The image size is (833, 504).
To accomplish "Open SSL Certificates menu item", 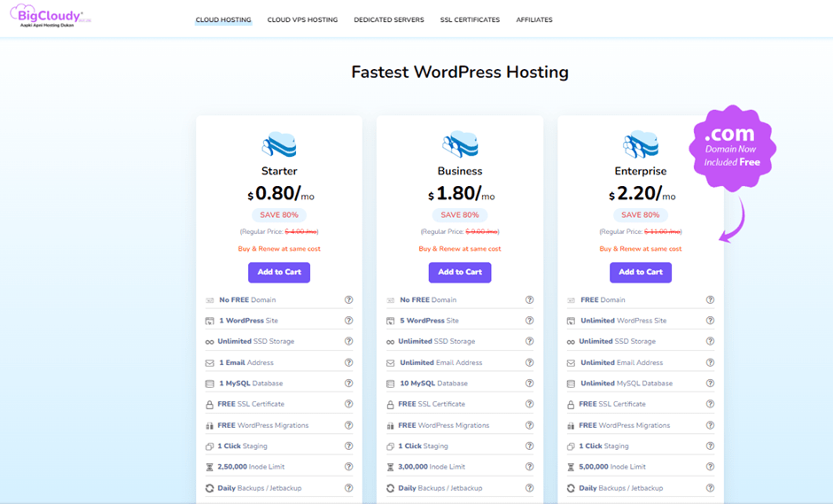I will click(x=470, y=19).
